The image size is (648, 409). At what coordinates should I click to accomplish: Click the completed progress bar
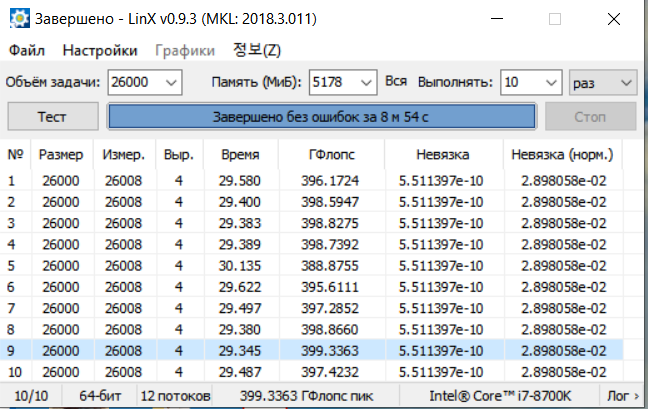click(322, 117)
